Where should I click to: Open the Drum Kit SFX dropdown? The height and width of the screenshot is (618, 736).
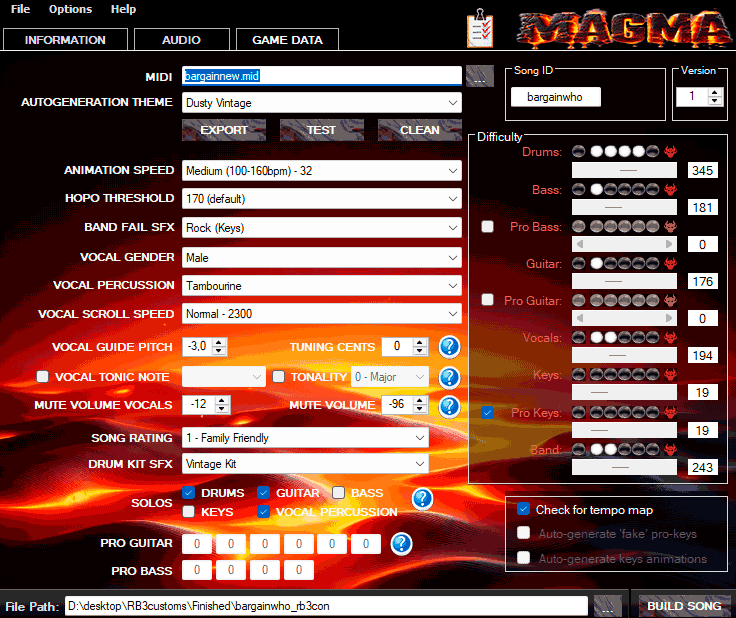pos(306,465)
